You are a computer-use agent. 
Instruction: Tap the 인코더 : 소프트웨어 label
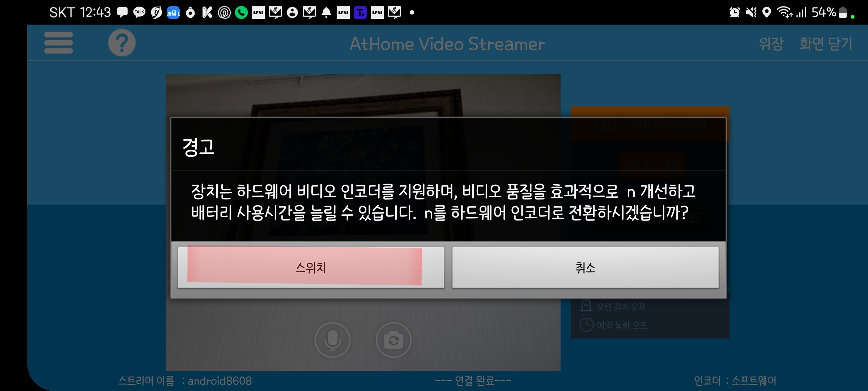pyautogui.click(x=735, y=381)
